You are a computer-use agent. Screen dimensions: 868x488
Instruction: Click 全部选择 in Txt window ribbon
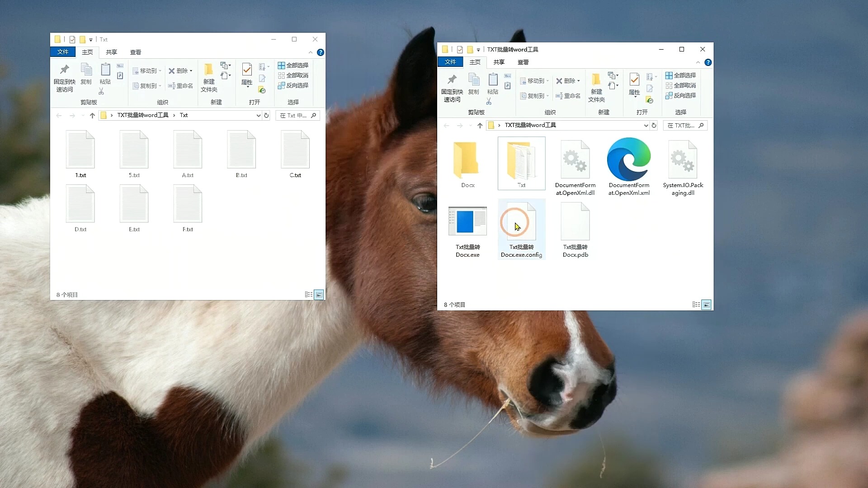tap(293, 66)
